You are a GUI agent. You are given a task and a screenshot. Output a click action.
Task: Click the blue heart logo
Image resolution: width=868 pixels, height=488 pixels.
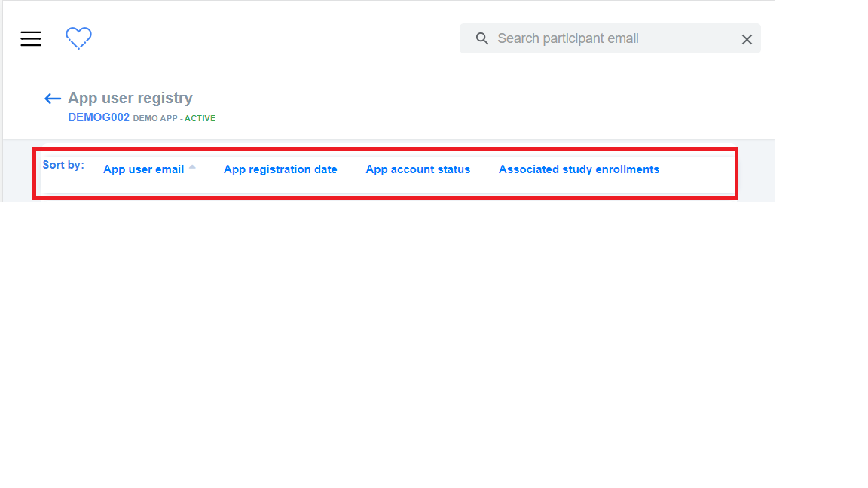coord(78,38)
